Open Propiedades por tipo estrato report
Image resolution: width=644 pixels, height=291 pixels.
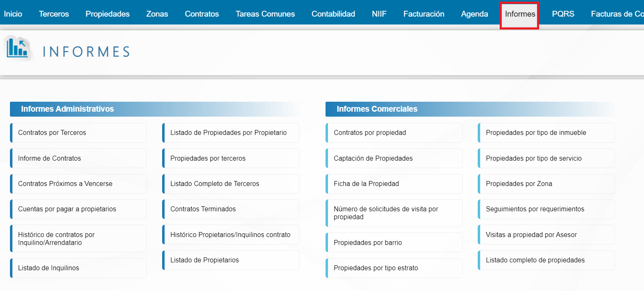point(394,268)
